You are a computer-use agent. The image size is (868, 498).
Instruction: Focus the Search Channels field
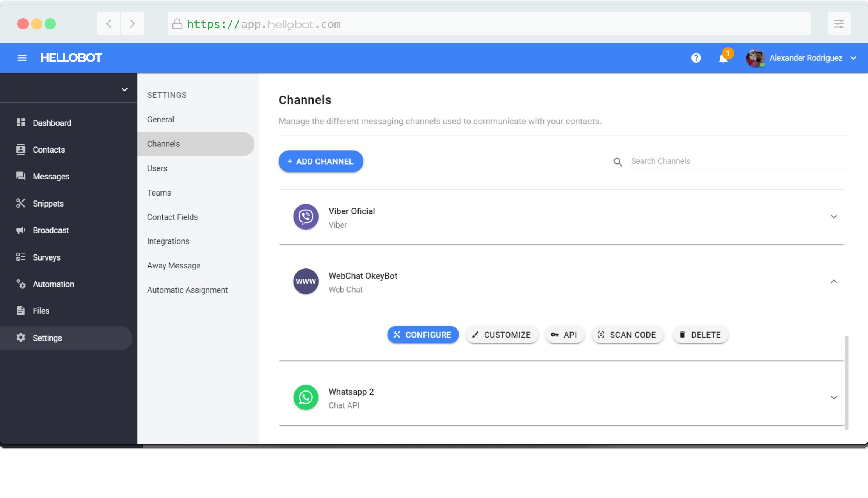(x=739, y=161)
